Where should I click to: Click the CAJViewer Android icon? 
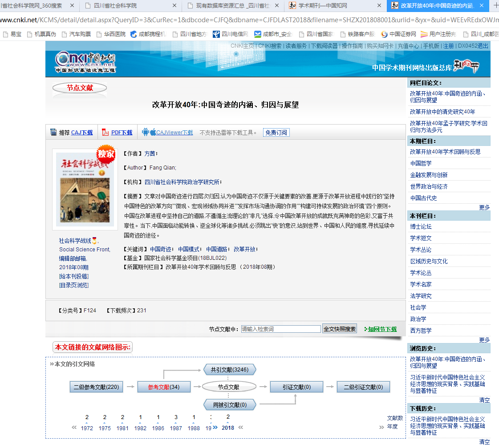click(x=145, y=132)
